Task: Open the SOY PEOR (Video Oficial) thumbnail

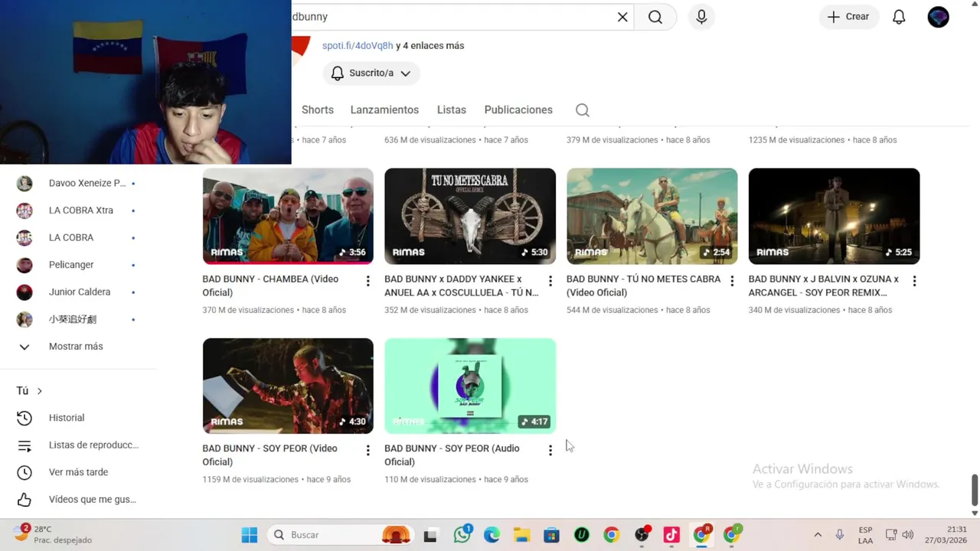Action: coord(288,386)
